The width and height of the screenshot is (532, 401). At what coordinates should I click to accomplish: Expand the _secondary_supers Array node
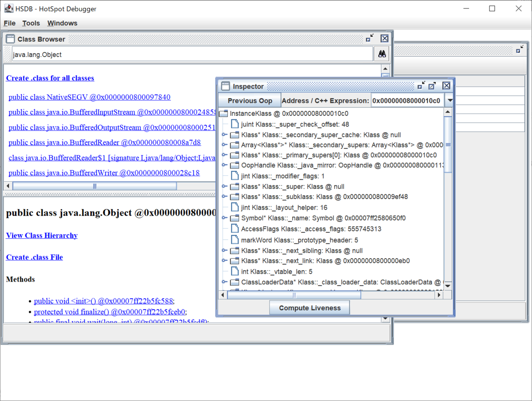[224, 145]
